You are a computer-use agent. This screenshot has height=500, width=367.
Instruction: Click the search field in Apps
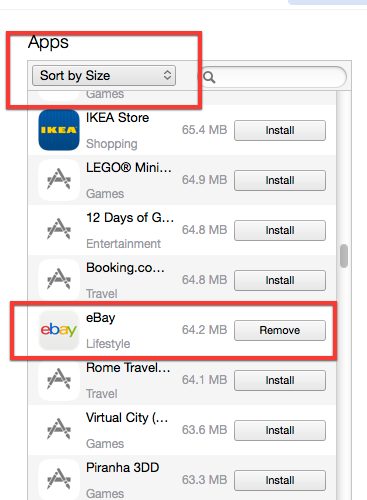274,77
